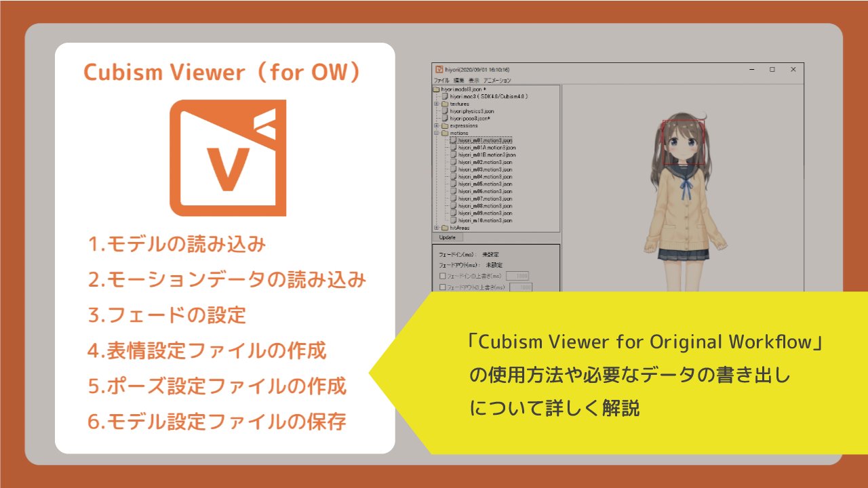Click the Update button
868x488 pixels.
tap(448, 237)
